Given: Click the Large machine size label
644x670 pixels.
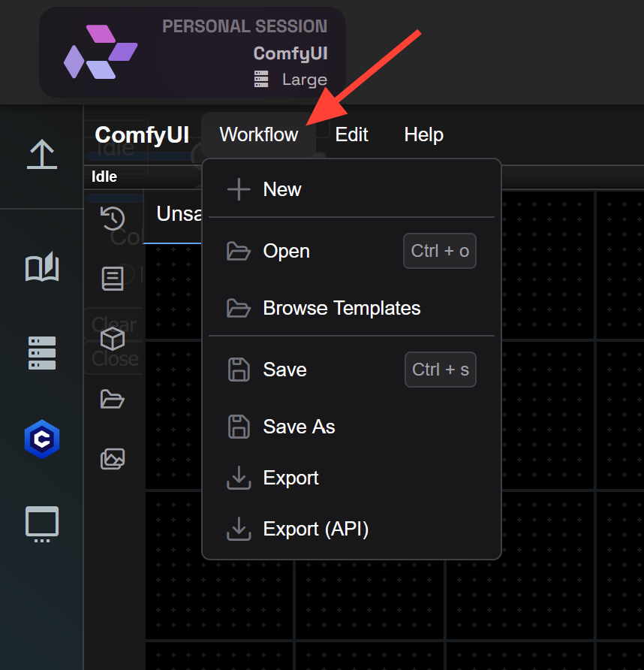Looking at the screenshot, I should point(305,80).
